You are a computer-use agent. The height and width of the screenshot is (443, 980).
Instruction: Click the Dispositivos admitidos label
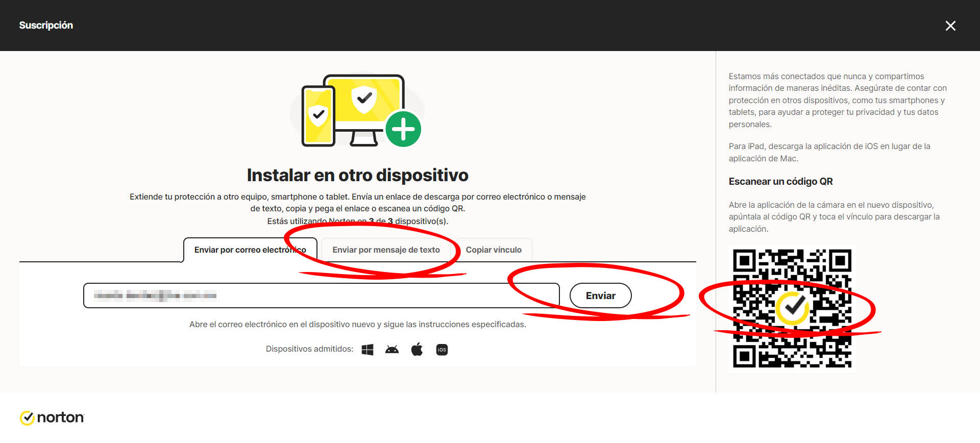pos(309,349)
